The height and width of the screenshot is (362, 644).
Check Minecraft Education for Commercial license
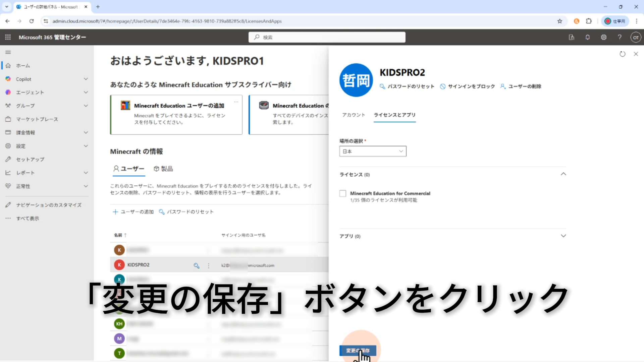(x=342, y=193)
